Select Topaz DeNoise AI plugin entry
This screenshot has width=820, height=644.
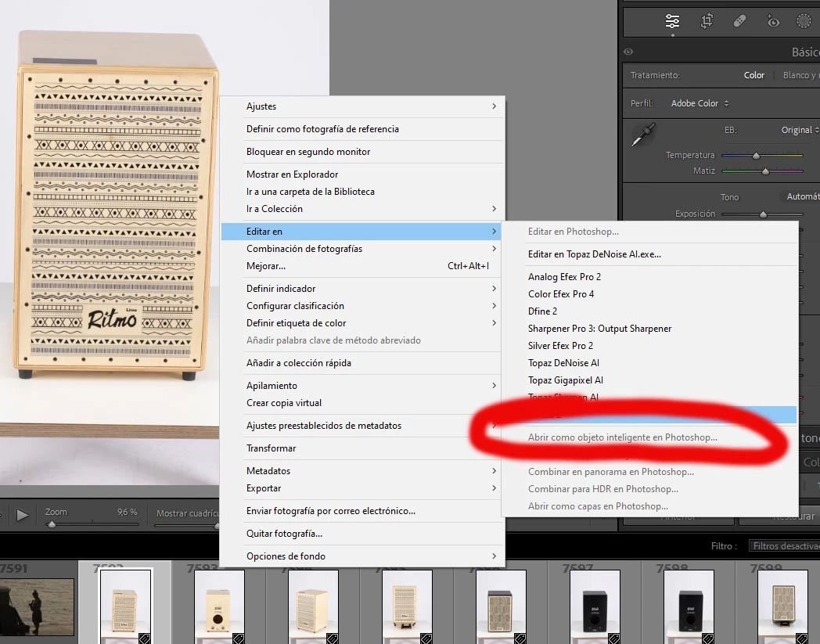click(x=650, y=363)
